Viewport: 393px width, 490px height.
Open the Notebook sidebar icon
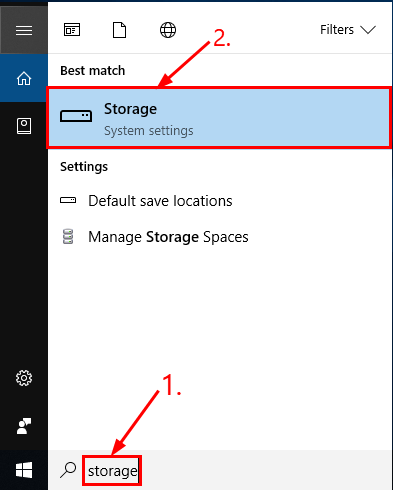tap(24, 126)
